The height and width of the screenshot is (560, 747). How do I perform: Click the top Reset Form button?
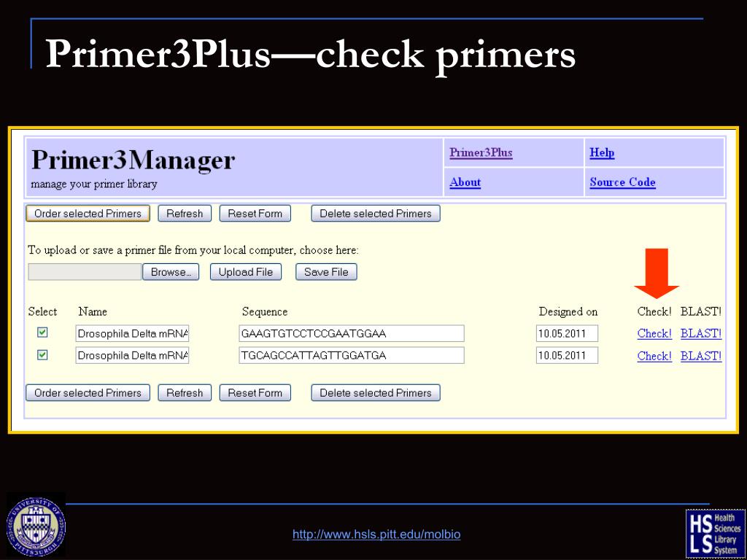click(255, 214)
